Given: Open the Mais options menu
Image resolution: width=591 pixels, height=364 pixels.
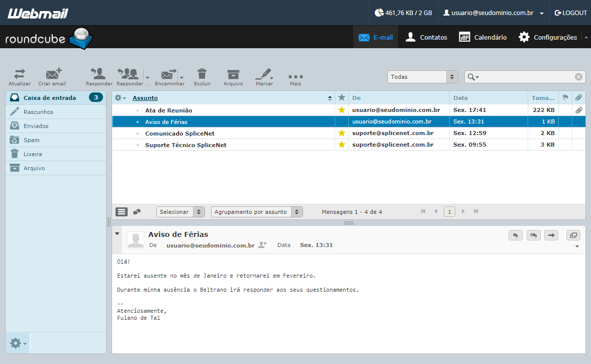Looking at the screenshot, I should tap(295, 79).
